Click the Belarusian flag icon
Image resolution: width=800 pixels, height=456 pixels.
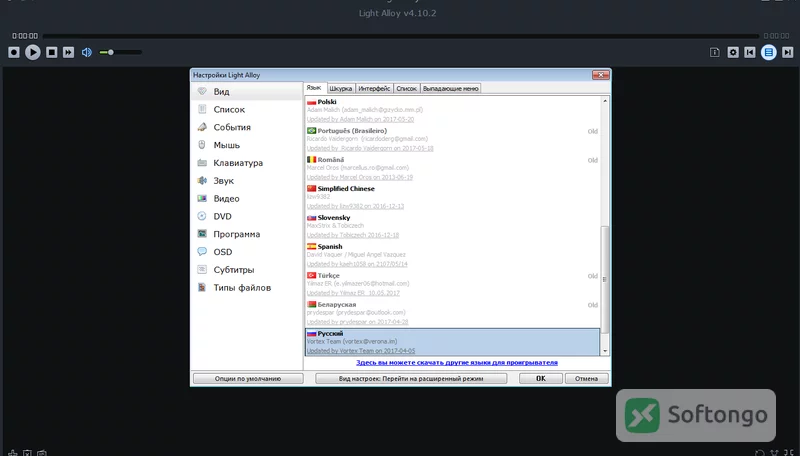[x=311, y=305]
